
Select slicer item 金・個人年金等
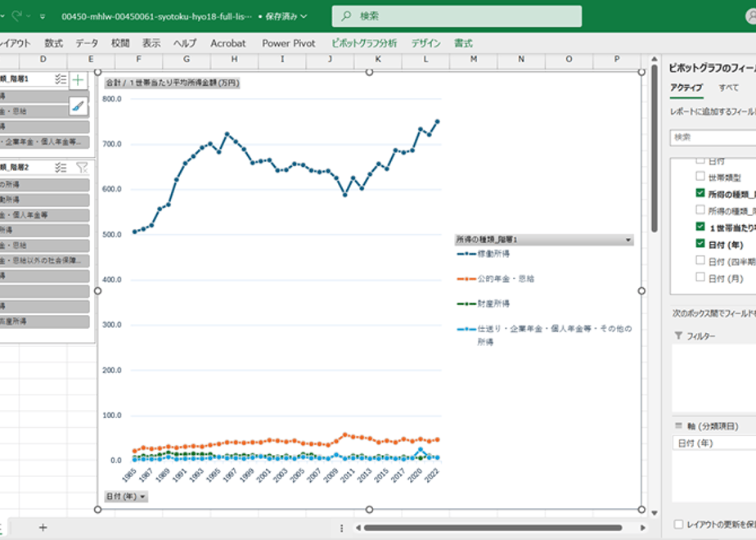44,215
